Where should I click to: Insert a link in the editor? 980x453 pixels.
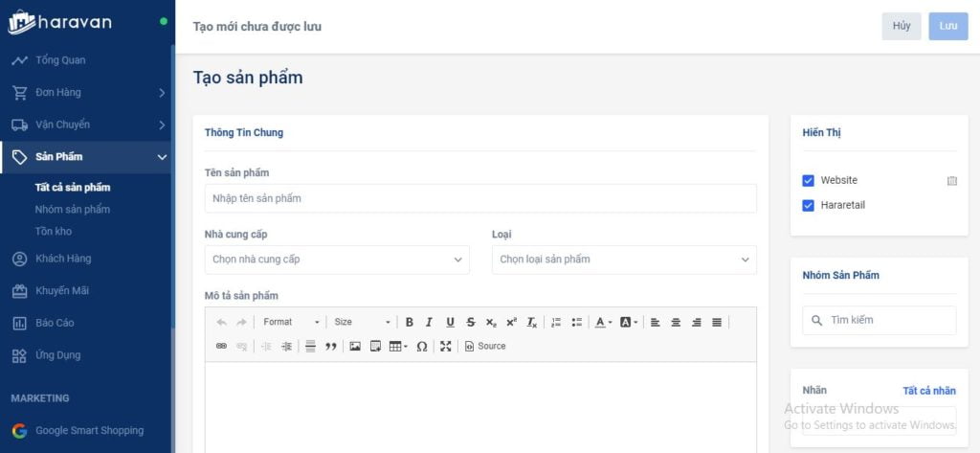[x=221, y=346]
